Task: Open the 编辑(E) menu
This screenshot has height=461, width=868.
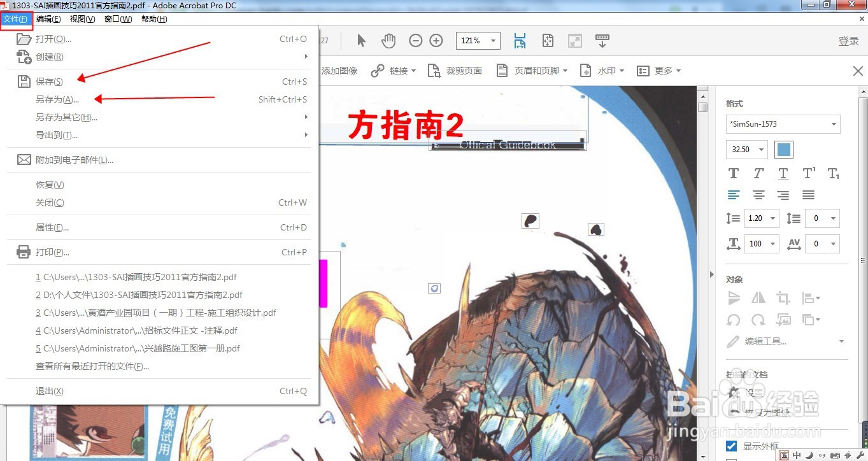Action: coord(48,18)
